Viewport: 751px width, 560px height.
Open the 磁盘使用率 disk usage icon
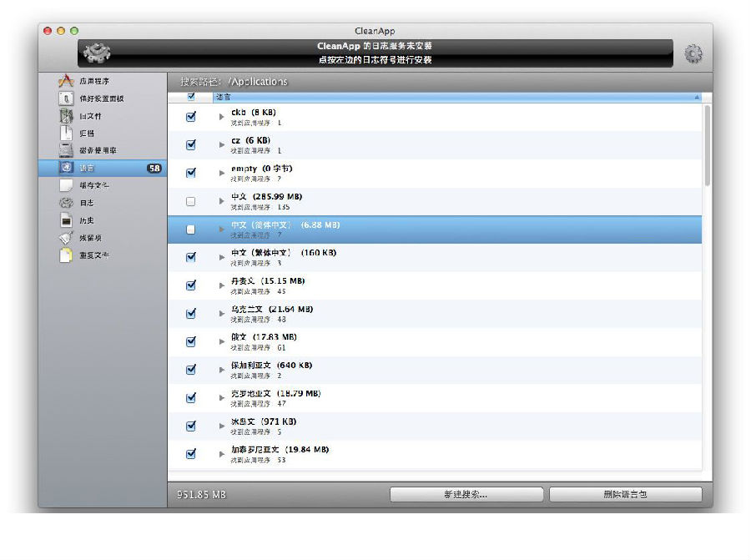(66, 150)
